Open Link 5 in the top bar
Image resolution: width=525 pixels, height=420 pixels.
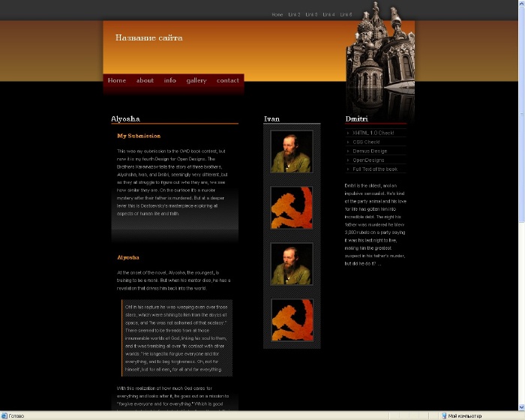coord(346,15)
